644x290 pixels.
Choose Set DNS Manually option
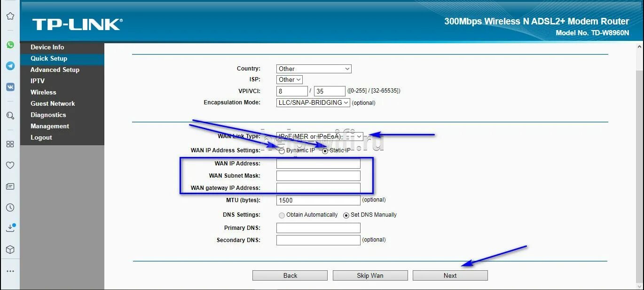click(x=346, y=215)
